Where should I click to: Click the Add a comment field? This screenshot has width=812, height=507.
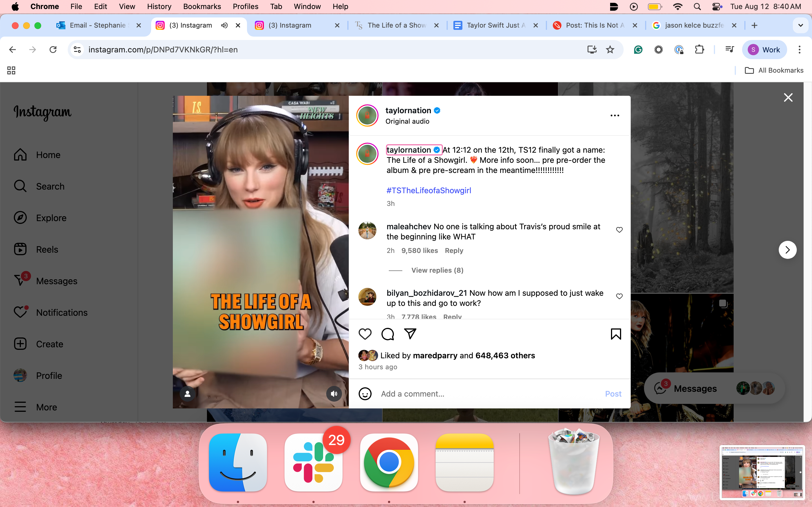436,394
